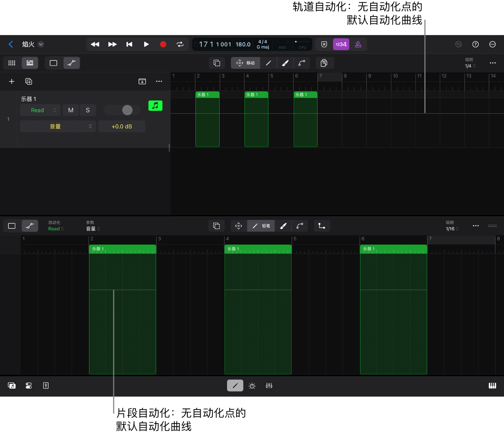Adjust the track volume slider knob
504x434 pixels.
127,110
